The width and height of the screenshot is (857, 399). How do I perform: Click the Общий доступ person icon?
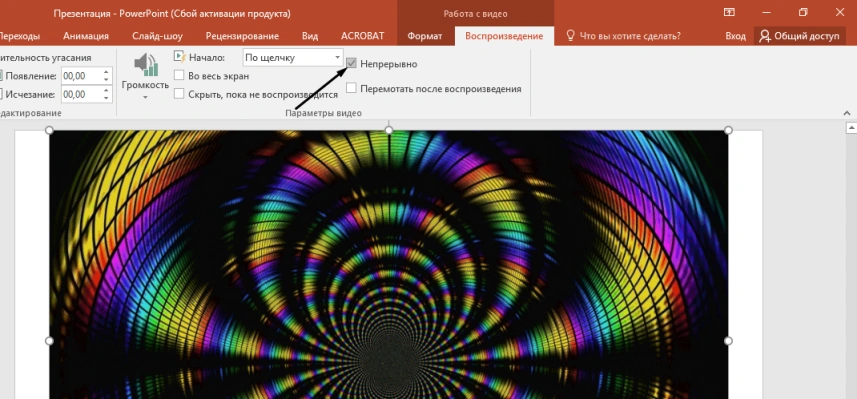coord(765,37)
